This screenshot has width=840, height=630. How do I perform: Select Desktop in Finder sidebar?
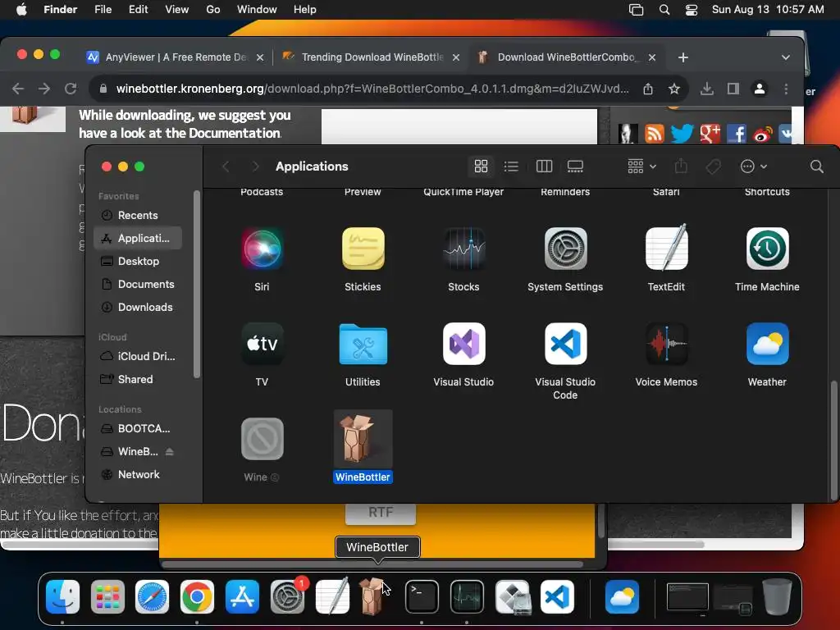click(138, 261)
